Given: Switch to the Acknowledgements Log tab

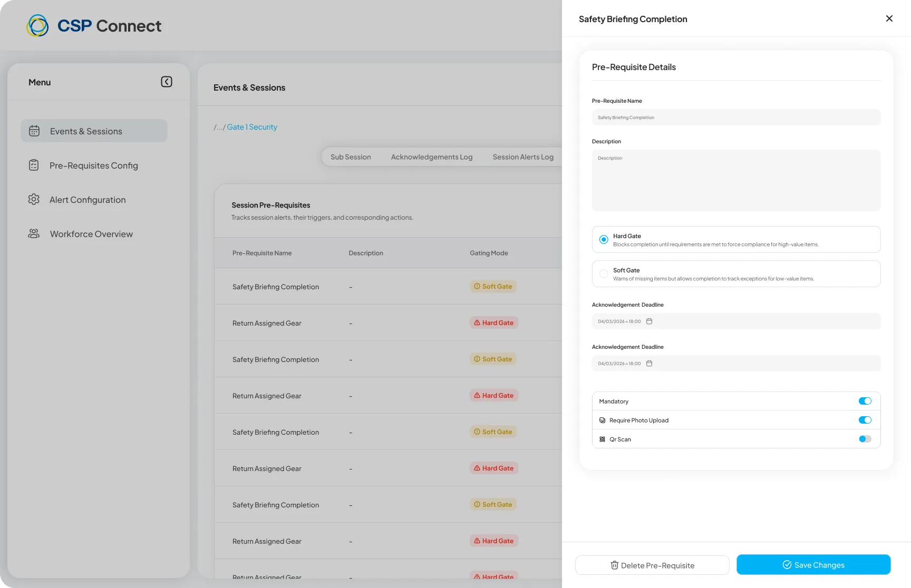Looking at the screenshot, I should coord(431,157).
